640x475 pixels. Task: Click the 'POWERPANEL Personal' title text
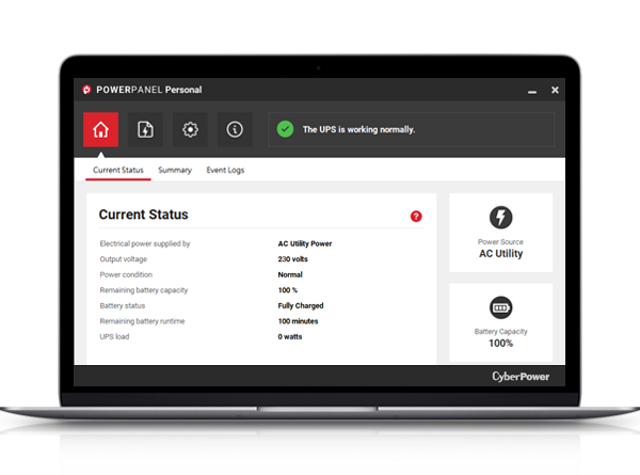point(149,90)
